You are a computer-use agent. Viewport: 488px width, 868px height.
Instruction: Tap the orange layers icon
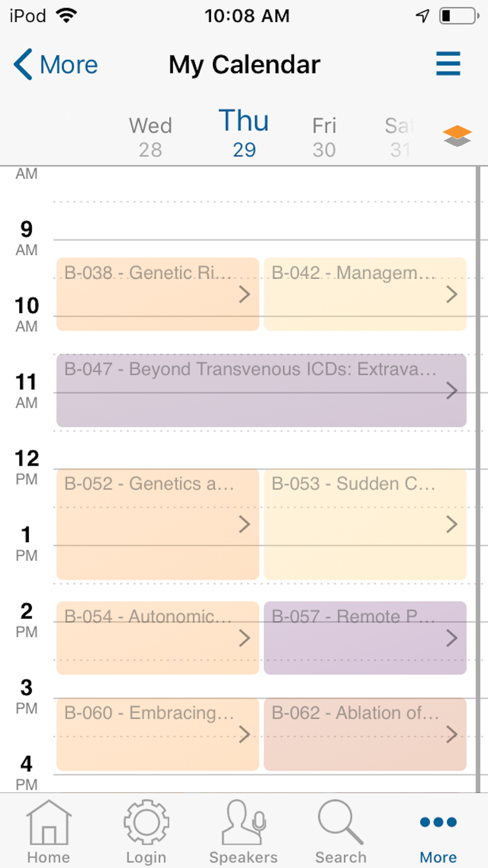457,136
